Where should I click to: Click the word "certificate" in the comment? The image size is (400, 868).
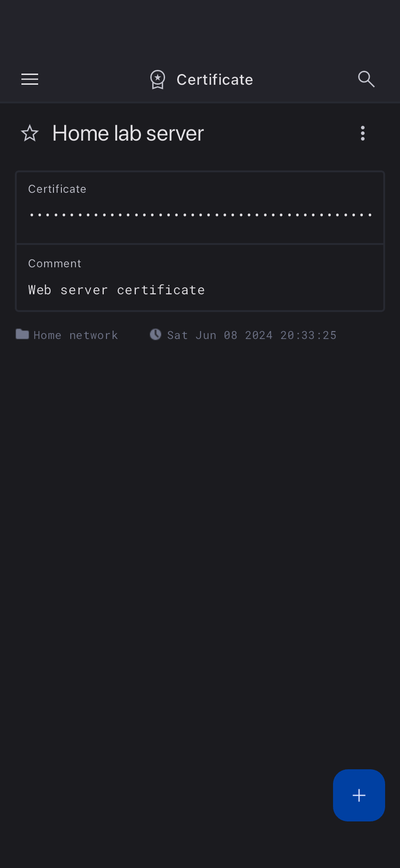tap(160, 290)
